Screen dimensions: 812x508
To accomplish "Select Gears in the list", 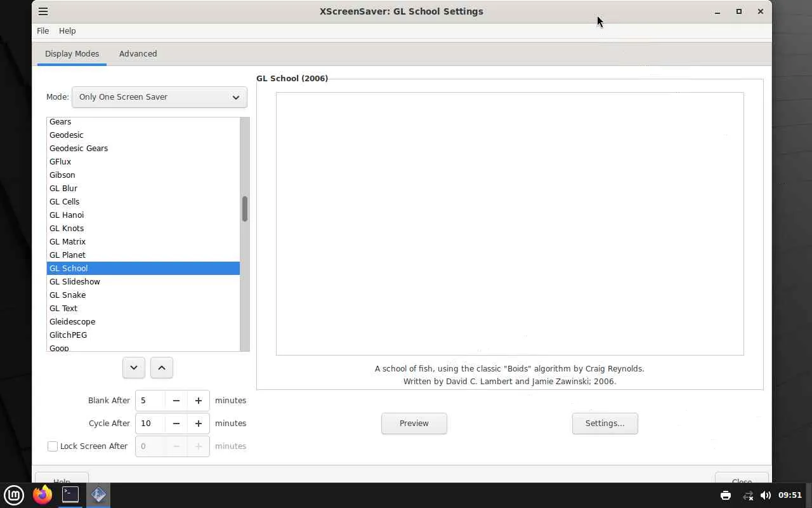I will [x=143, y=122].
